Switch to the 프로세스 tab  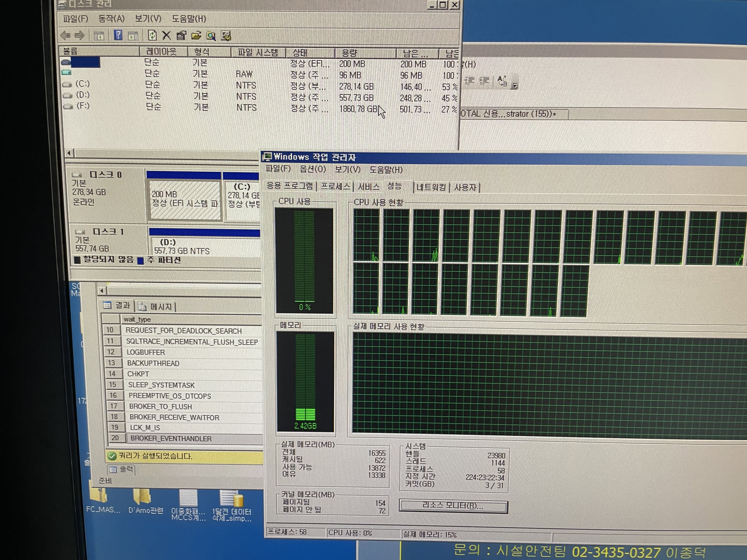click(x=335, y=186)
